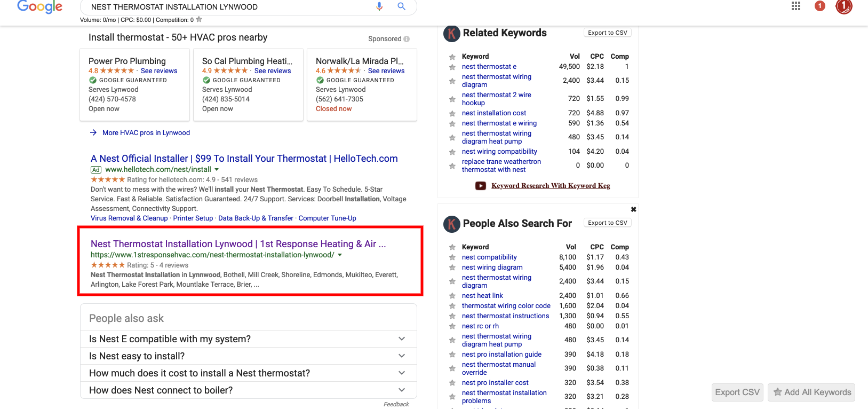Image resolution: width=868 pixels, height=409 pixels.
Task: Click Add All Keywords button
Action: coord(811,392)
